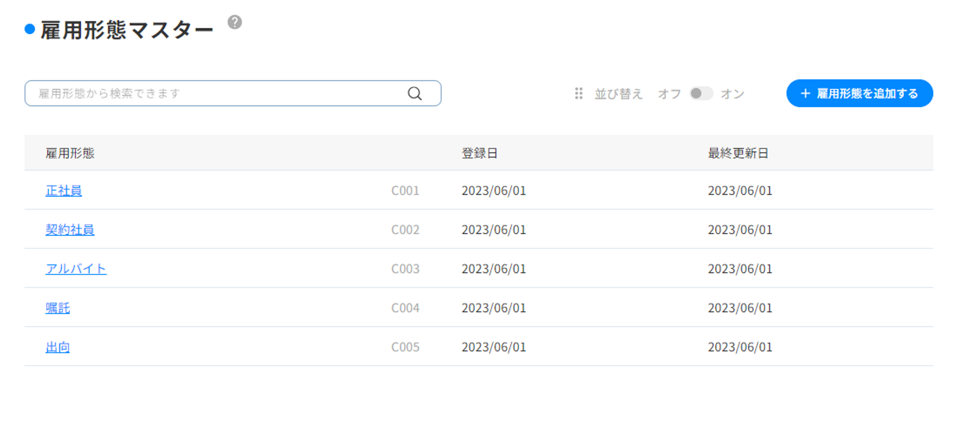
Task: Click 登録日 value in 正社員 row
Action: coord(494,191)
